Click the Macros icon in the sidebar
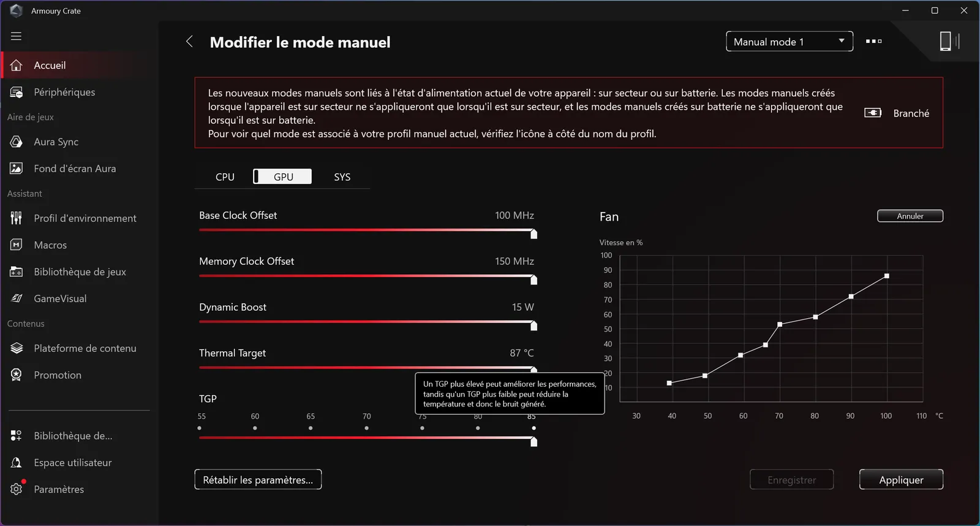 [x=17, y=245]
